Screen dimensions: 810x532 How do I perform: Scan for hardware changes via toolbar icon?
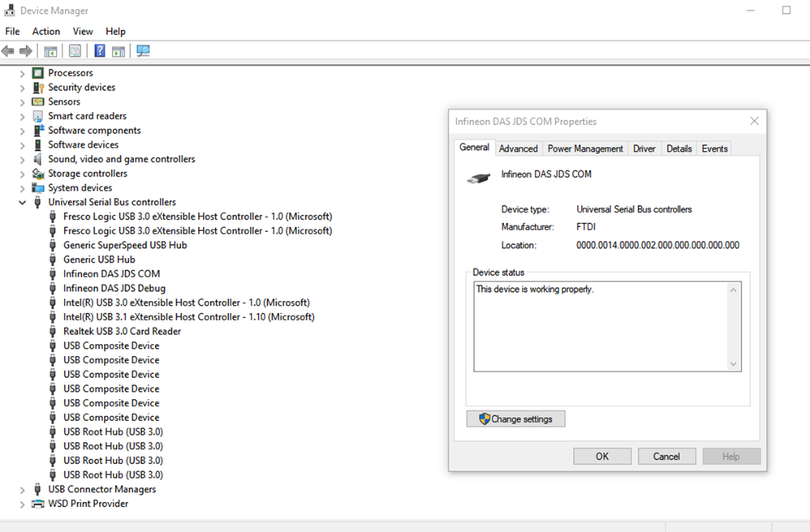click(x=144, y=50)
